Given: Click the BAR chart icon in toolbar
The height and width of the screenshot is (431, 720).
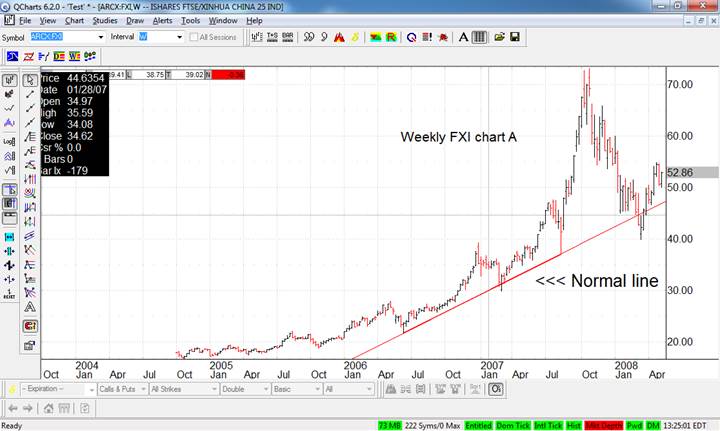Looking at the screenshot, I should tap(288, 37).
